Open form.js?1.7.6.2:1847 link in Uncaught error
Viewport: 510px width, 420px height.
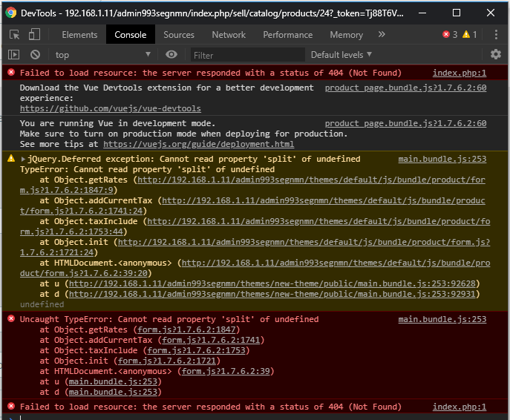186,329
